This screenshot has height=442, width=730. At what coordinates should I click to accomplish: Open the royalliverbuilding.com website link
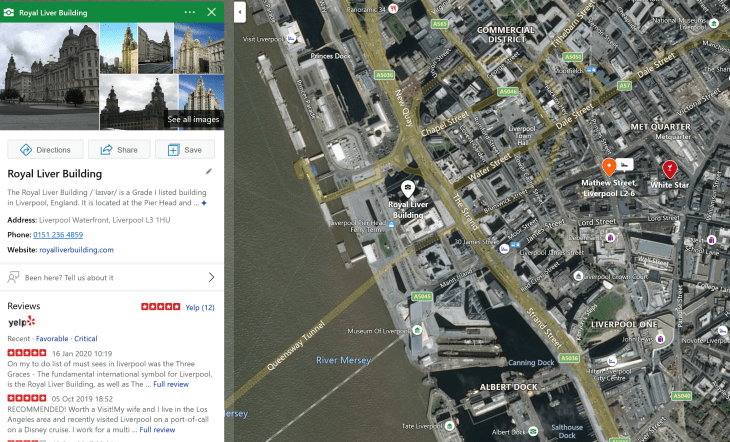pos(76,250)
